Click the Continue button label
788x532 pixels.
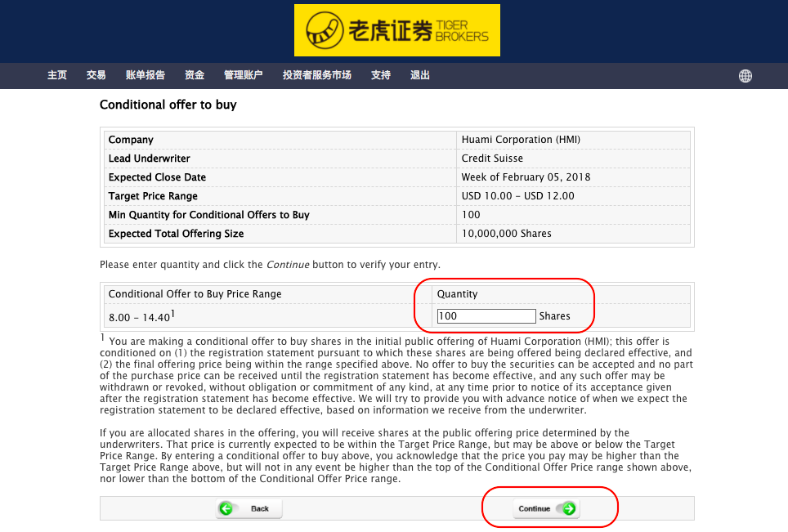pos(535,508)
